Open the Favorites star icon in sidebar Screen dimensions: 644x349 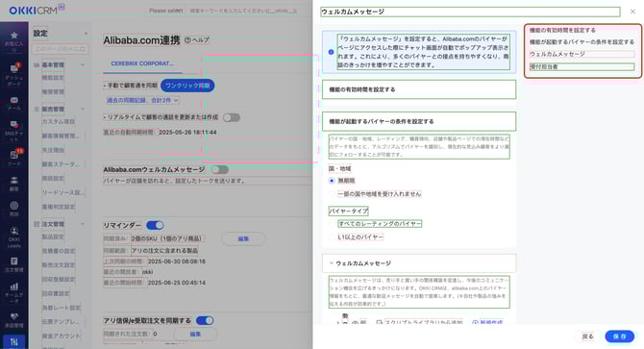coord(14,36)
